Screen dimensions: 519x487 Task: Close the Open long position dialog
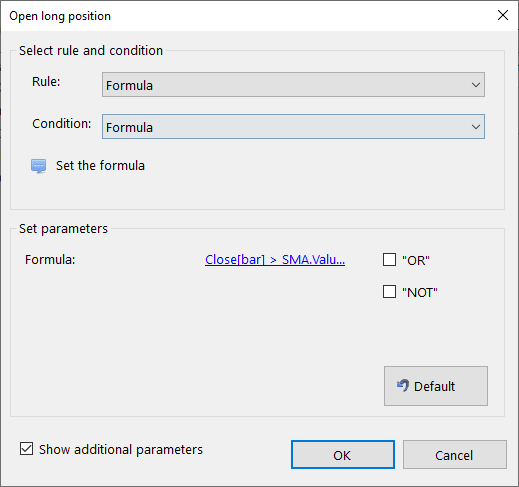click(x=503, y=15)
